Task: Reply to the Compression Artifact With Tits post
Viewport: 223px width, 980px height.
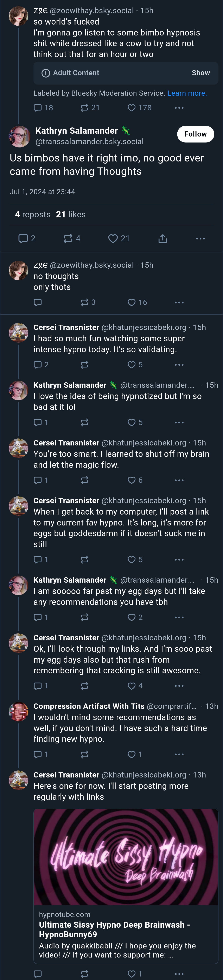Action: (x=41, y=754)
